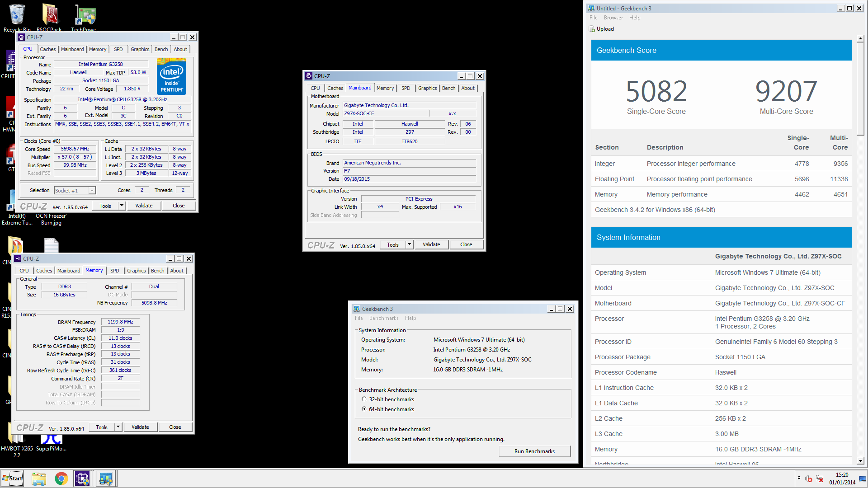
Task: Click Tools button in CPU-Z CPU window
Action: (105, 206)
